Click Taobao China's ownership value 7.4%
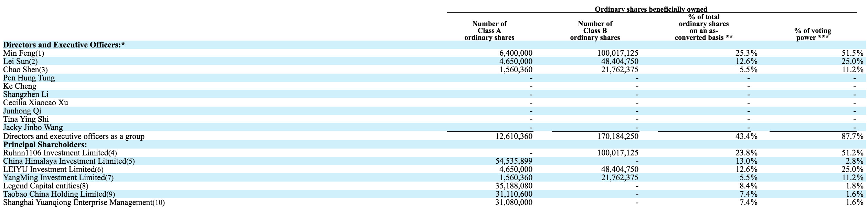 click(749, 194)
